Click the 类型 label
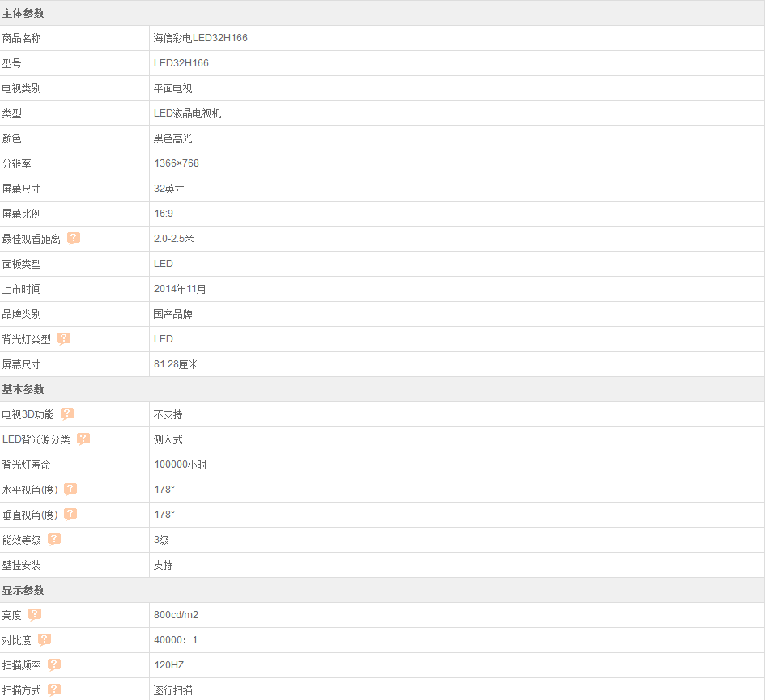Screen dimensions: 766x700 [x=11, y=113]
